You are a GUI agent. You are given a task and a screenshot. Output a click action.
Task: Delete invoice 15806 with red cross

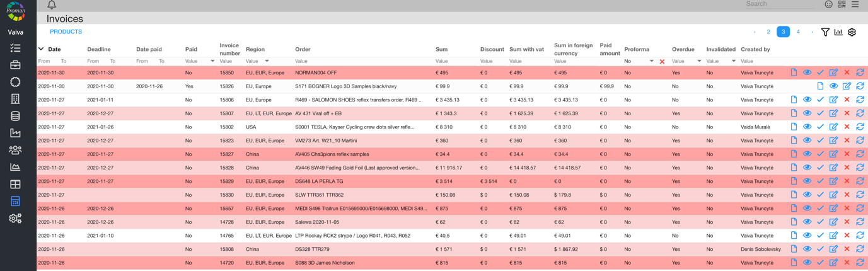847,100
